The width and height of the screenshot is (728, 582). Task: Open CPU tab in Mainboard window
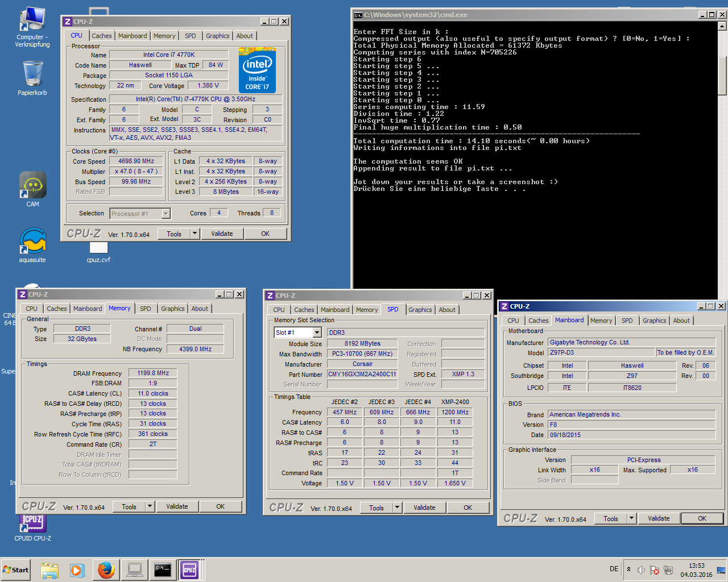point(514,321)
